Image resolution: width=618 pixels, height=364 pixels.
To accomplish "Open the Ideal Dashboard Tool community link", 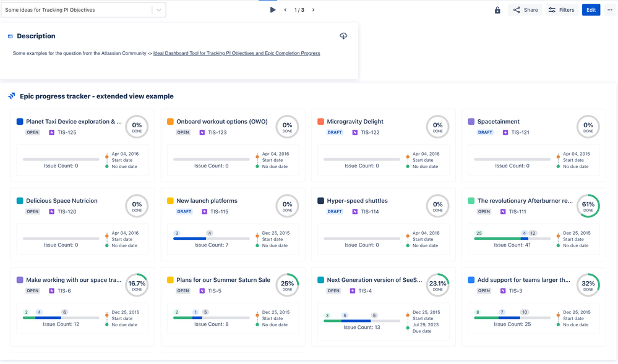I will [236, 53].
